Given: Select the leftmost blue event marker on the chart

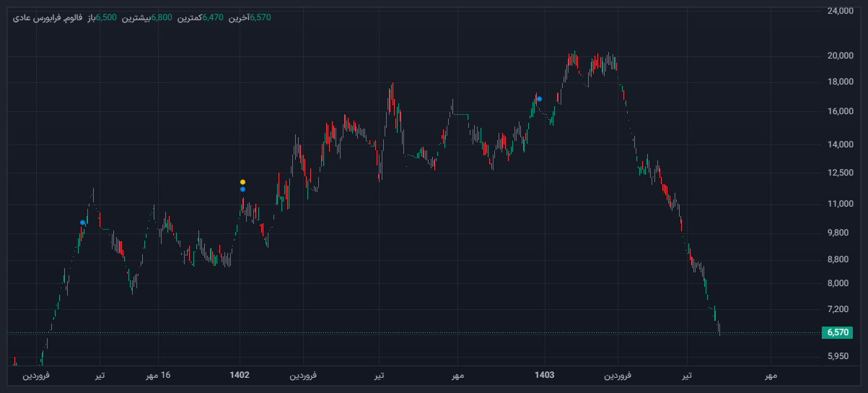Looking at the screenshot, I should (x=83, y=223).
